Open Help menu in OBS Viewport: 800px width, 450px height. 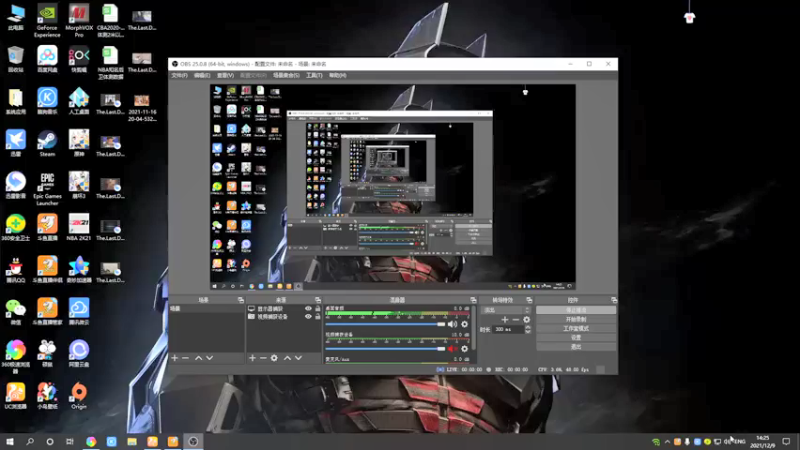pyautogui.click(x=337, y=76)
